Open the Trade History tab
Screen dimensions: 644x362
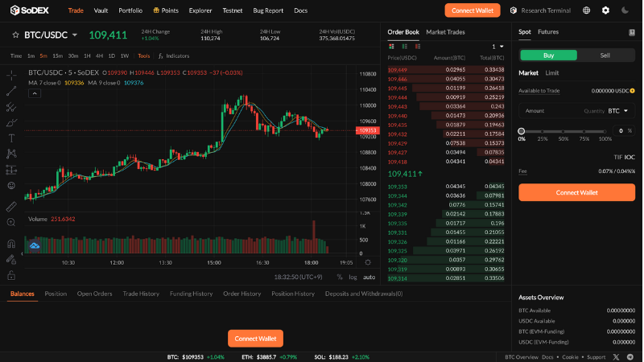coord(141,294)
